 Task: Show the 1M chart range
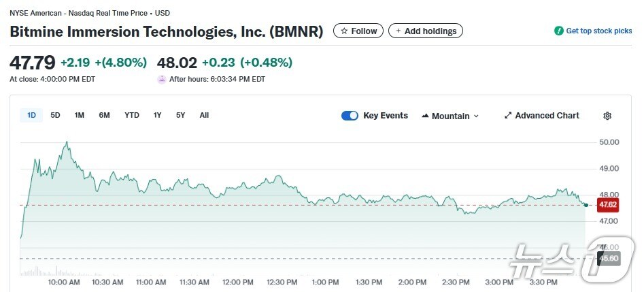tap(80, 115)
